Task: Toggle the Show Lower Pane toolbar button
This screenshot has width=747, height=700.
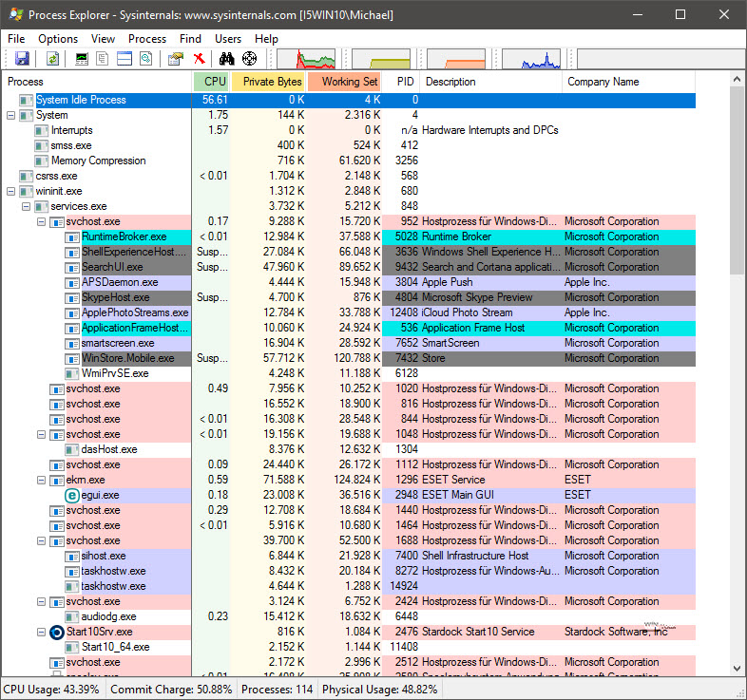Action: pyautogui.click(x=124, y=59)
